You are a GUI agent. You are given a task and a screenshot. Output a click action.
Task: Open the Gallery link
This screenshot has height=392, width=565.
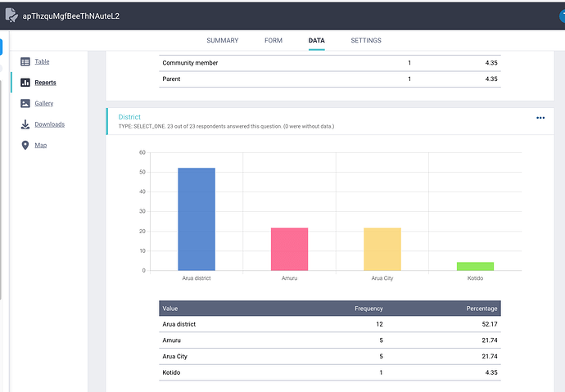click(x=44, y=103)
